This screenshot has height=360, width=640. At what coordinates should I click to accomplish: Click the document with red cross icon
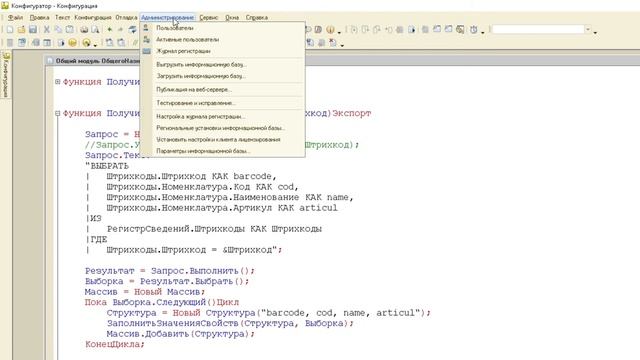[x=333, y=42]
